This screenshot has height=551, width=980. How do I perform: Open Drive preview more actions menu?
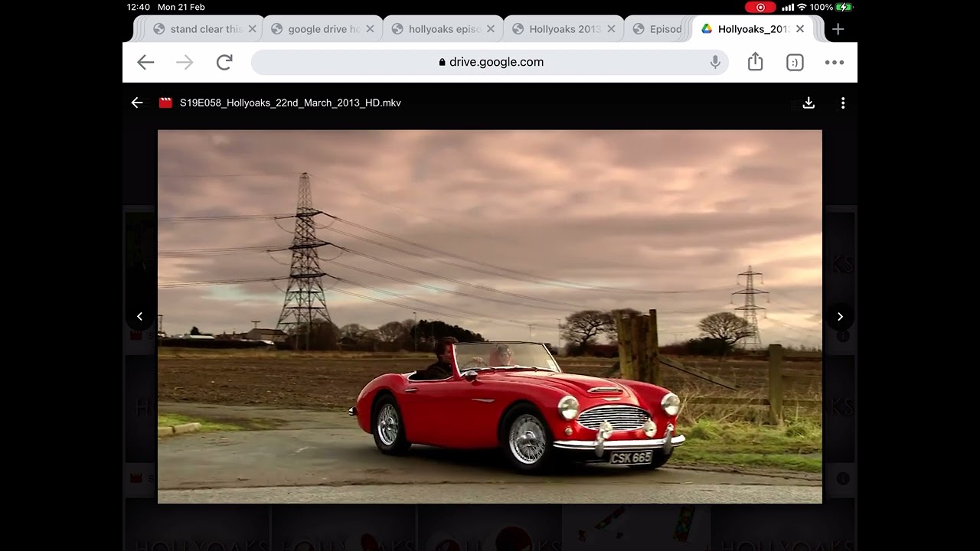(843, 103)
